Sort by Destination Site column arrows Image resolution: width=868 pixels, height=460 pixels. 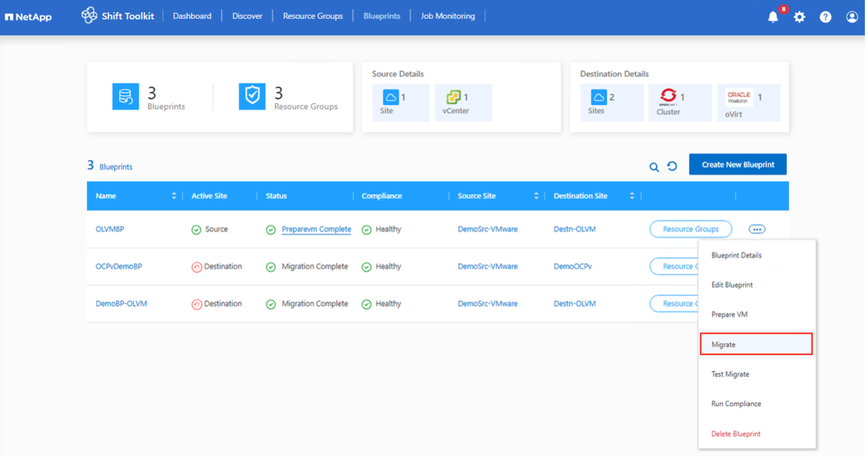[x=632, y=196]
